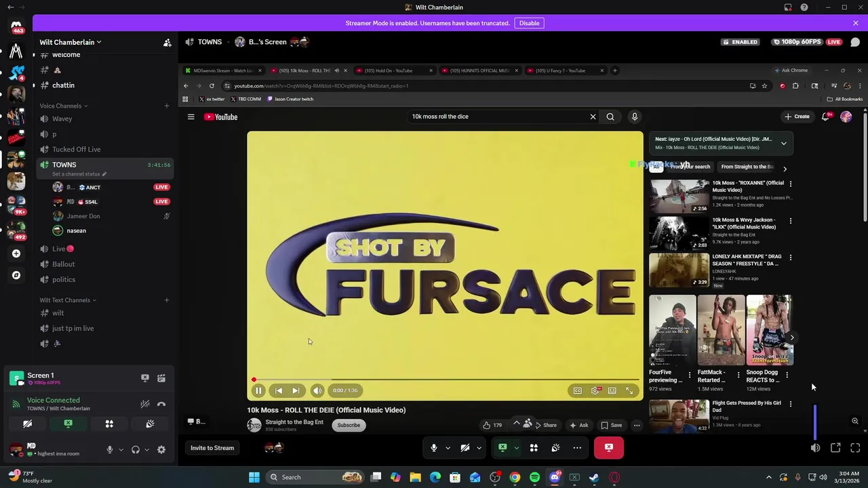The height and width of the screenshot is (488, 868).
Task: Pause the YouTube video
Action: pyautogui.click(x=258, y=390)
